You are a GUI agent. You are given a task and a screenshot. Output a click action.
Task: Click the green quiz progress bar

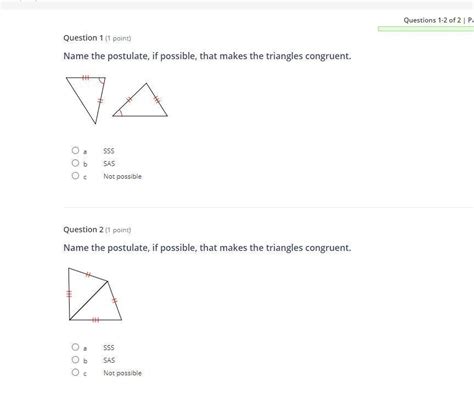click(x=426, y=29)
